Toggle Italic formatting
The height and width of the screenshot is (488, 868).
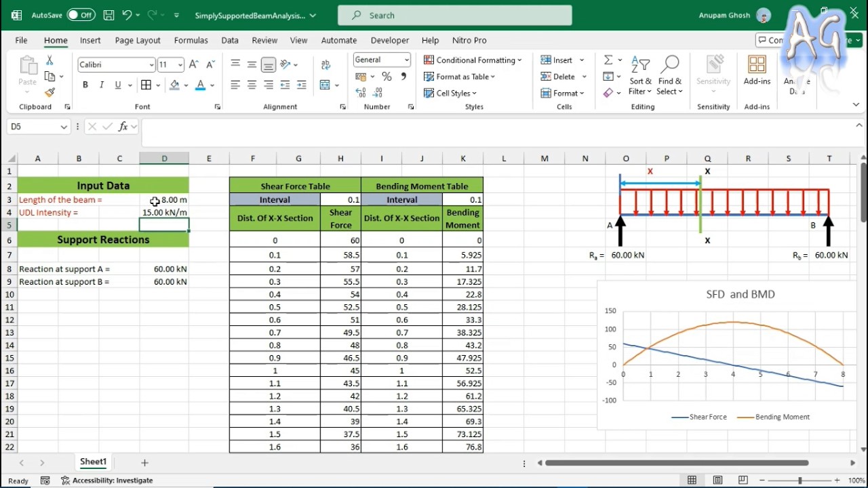point(102,85)
